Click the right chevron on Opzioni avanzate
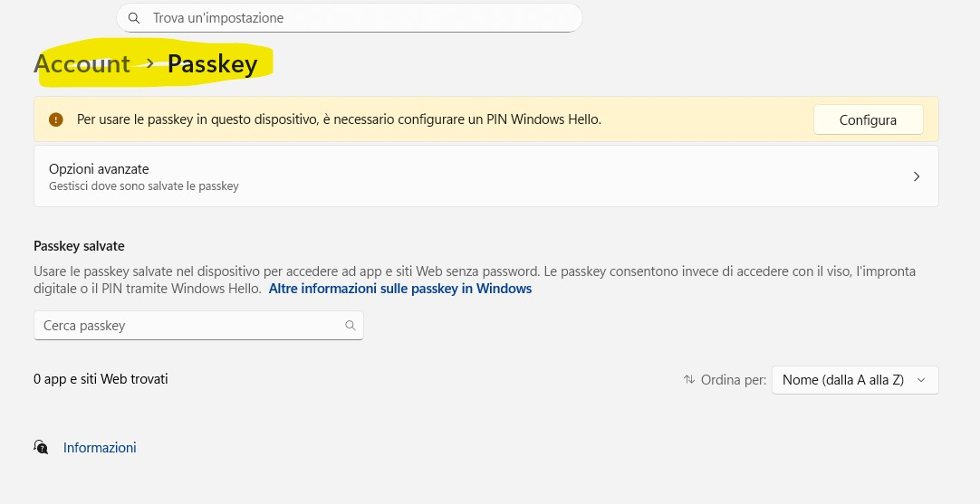This screenshot has width=980, height=504. point(917,176)
